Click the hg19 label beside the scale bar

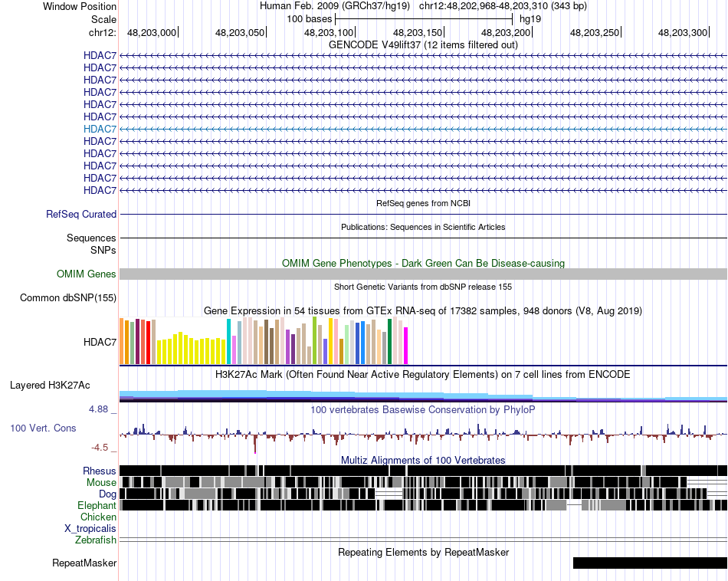[x=530, y=19]
